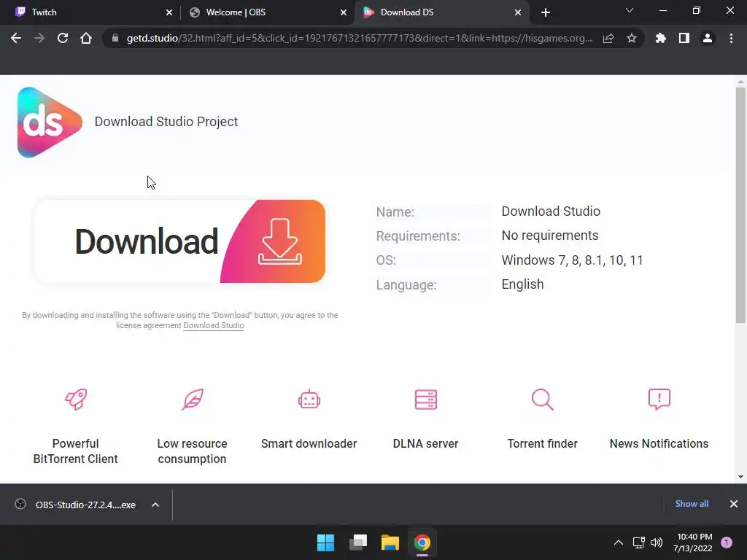Open the tab search dropdown arrow
This screenshot has width=747, height=560.
(630, 10)
